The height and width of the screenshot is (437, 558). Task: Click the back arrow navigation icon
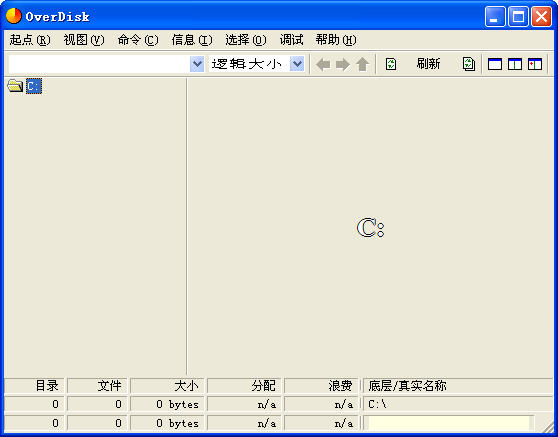(323, 64)
